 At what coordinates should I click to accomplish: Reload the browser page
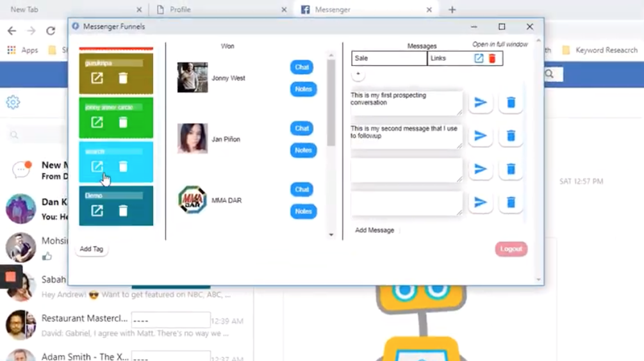pos(51,30)
